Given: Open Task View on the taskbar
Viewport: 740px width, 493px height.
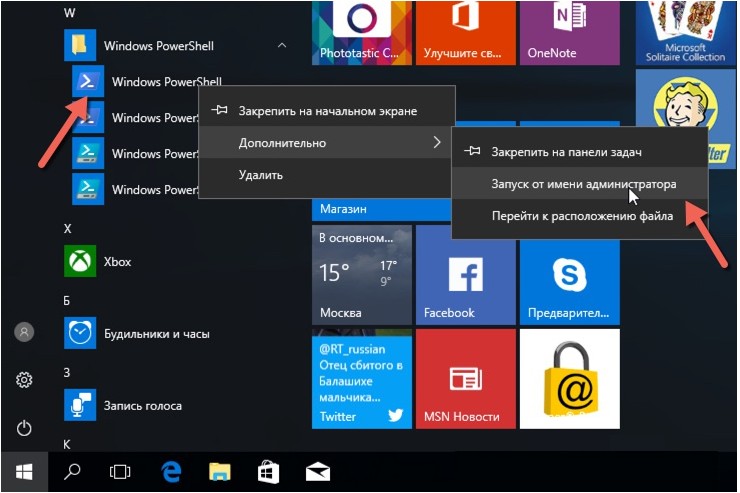Looking at the screenshot, I should 120,472.
